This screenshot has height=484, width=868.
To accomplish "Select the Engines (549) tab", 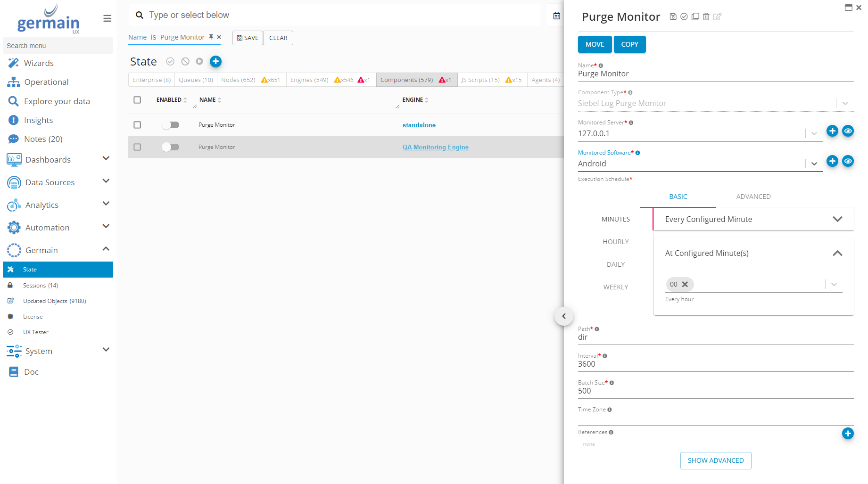I will pos(309,80).
